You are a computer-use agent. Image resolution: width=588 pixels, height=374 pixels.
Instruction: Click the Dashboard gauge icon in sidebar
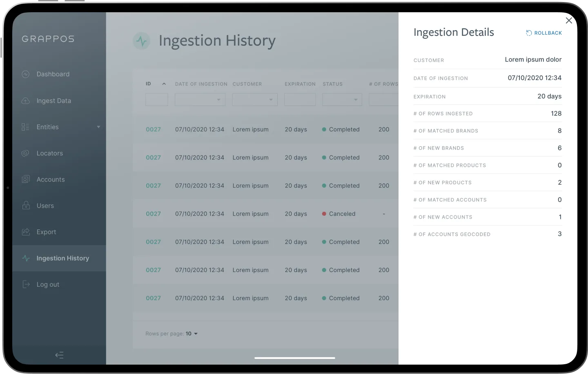pyautogui.click(x=26, y=74)
